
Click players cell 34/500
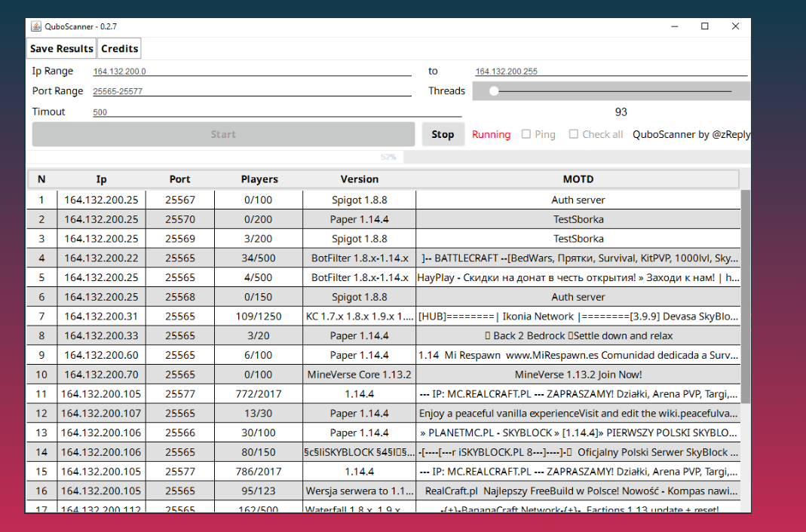pyautogui.click(x=259, y=258)
